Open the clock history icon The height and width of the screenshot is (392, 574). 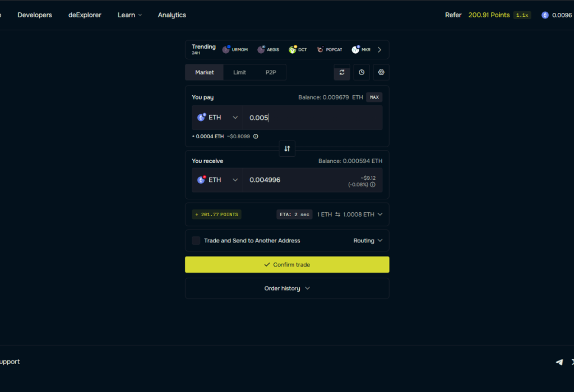pyautogui.click(x=362, y=72)
